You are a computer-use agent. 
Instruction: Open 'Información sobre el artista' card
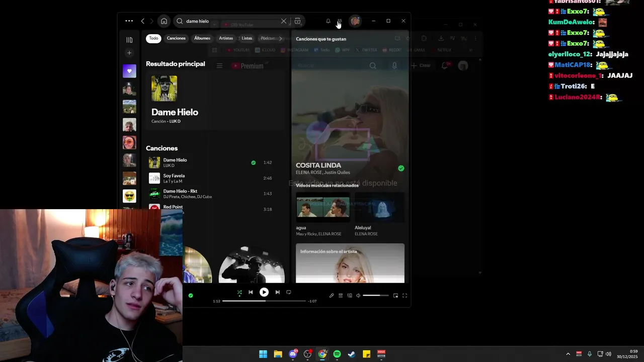pyautogui.click(x=350, y=263)
